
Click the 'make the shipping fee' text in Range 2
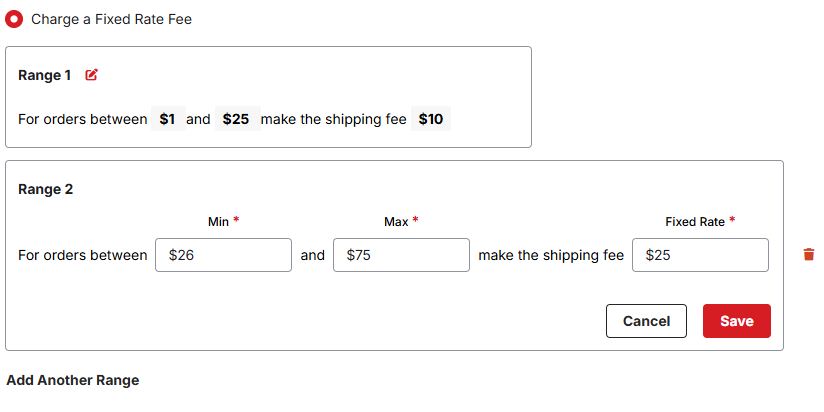click(x=551, y=255)
